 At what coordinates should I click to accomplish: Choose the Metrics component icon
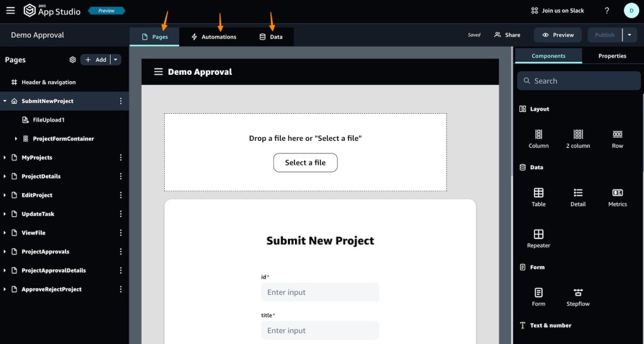pos(618,197)
